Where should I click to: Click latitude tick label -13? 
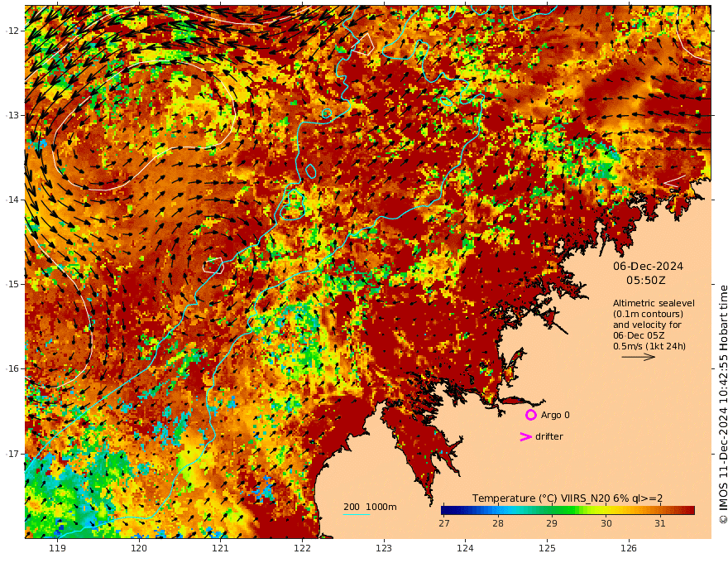click(x=12, y=115)
